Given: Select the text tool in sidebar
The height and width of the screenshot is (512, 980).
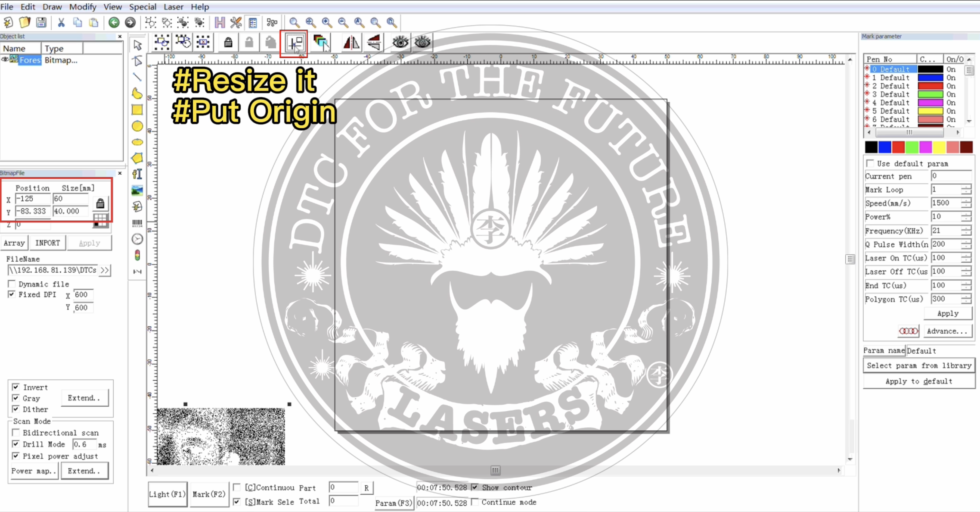Looking at the screenshot, I should (x=137, y=174).
